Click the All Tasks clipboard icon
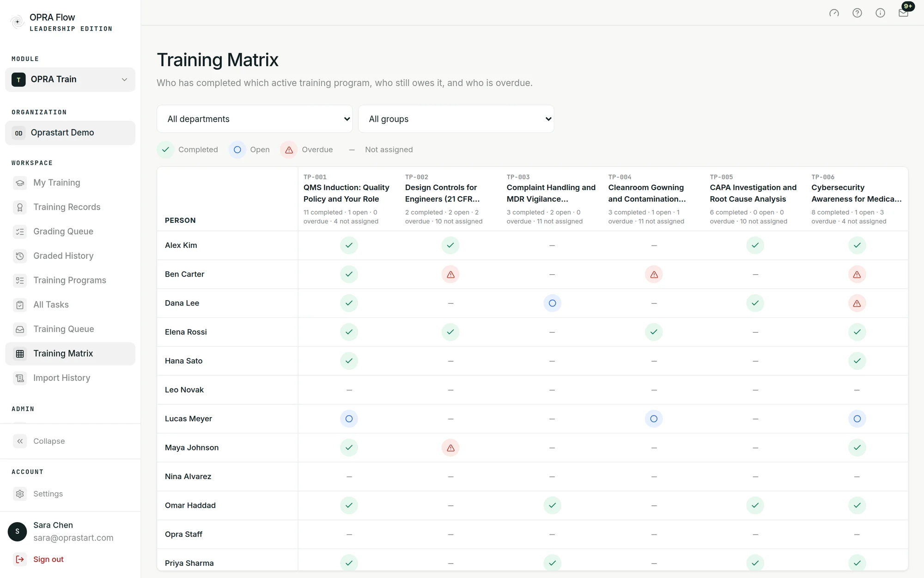Image resolution: width=924 pixels, height=578 pixels. (20, 305)
